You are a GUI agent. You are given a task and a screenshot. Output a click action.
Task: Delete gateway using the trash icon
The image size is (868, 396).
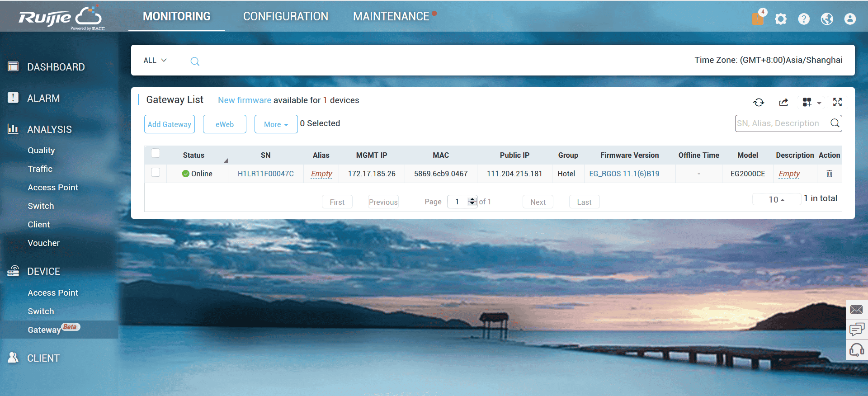829,174
